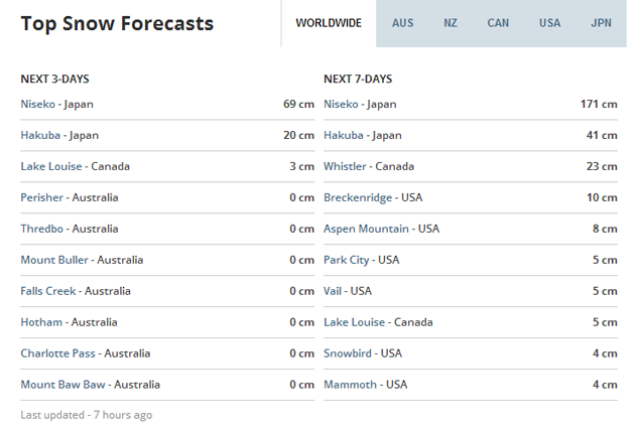Viewport: 640px width, 431px height.
Task: Switch to the USA tab
Action: pos(550,23)
